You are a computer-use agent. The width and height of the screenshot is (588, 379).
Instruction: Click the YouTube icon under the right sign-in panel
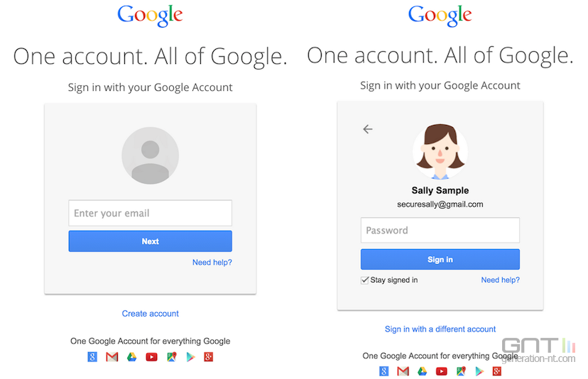pyautogui.click(x=442, y=371)
